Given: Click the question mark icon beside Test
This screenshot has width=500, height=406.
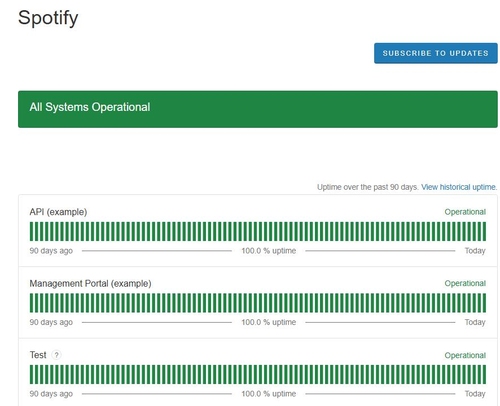Looking at the screenshot, I should pyautogui.click(x=56, y=355).
